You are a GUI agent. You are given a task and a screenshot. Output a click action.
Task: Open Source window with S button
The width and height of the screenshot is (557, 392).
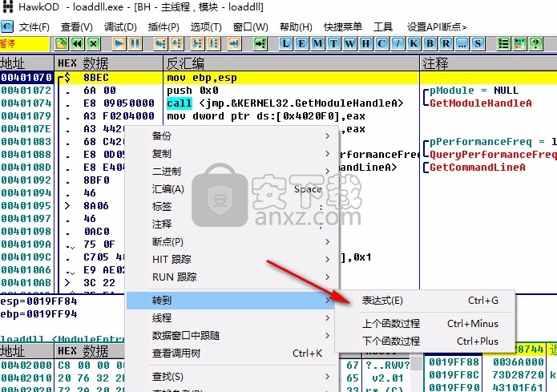click(478, 44)
